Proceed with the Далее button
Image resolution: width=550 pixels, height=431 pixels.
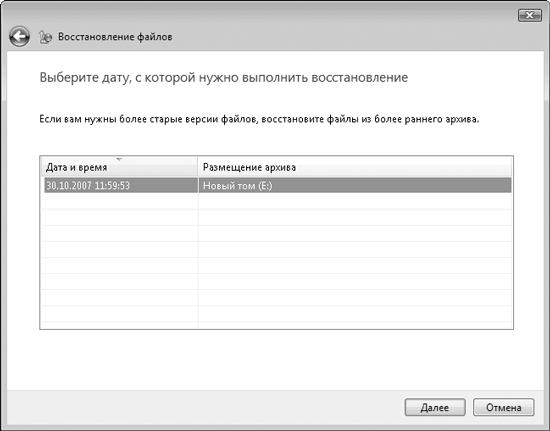pos(435,407)
